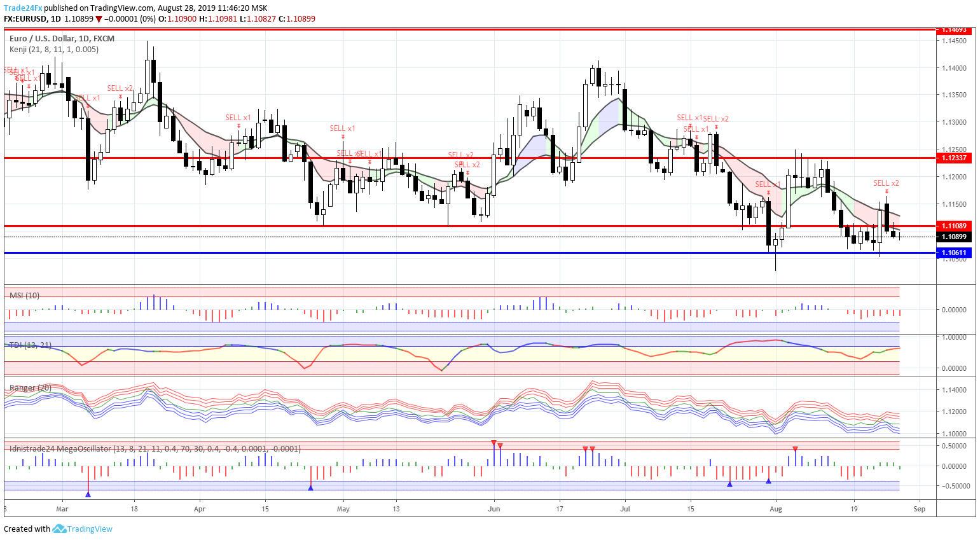Click the 'Apr' date axis label

coord(200,509)
